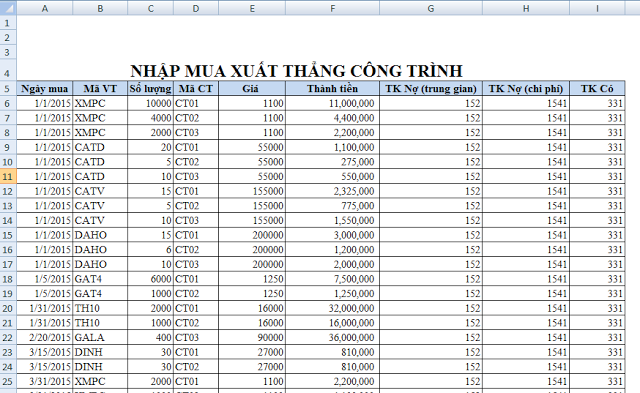Click the Mã VT header cell
This screenshot has width=640, height=393.
pos(100,89)
